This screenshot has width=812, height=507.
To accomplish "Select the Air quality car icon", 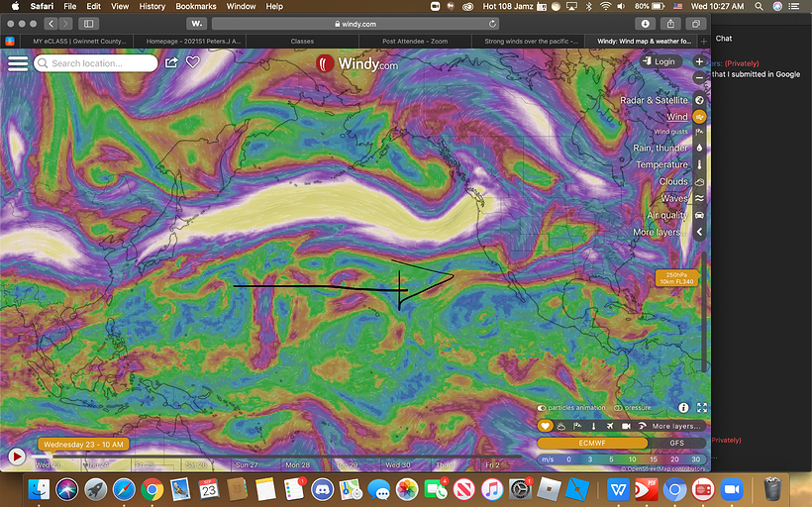I will pyautogui.click(x=699, y=215).
